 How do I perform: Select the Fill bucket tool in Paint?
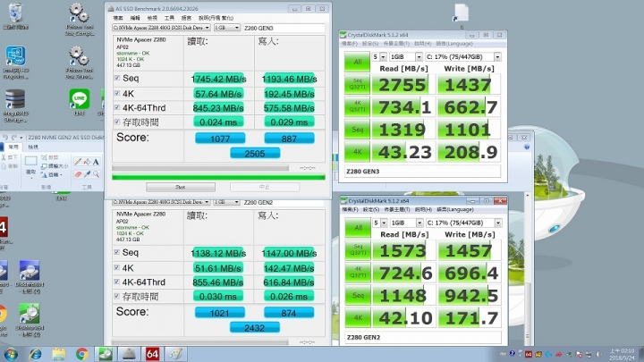[87, 162]
